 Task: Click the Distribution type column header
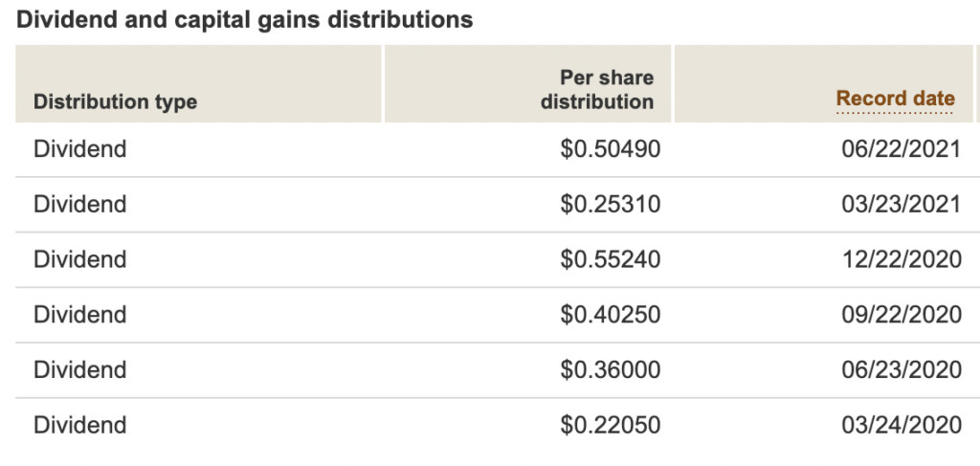coord(115,101)
